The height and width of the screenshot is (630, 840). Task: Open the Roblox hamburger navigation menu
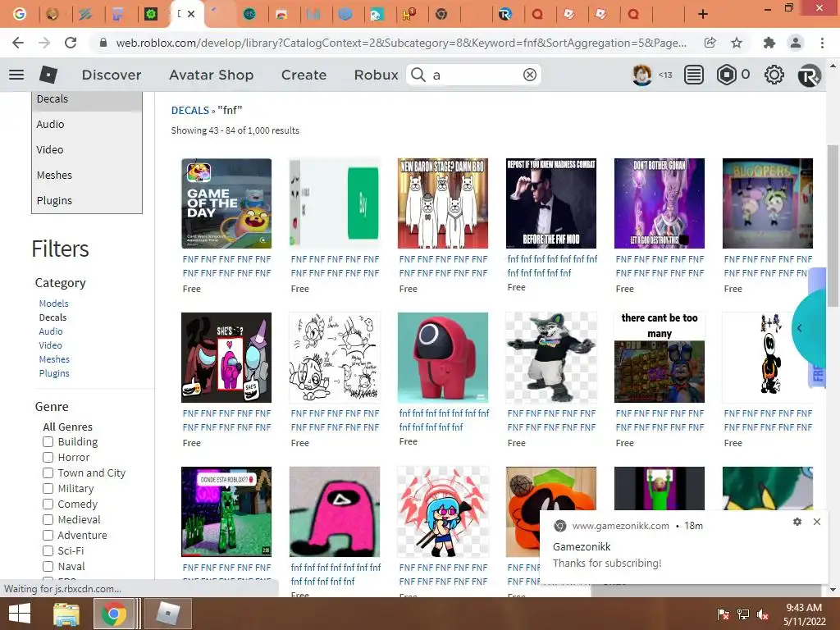[16, 75]
